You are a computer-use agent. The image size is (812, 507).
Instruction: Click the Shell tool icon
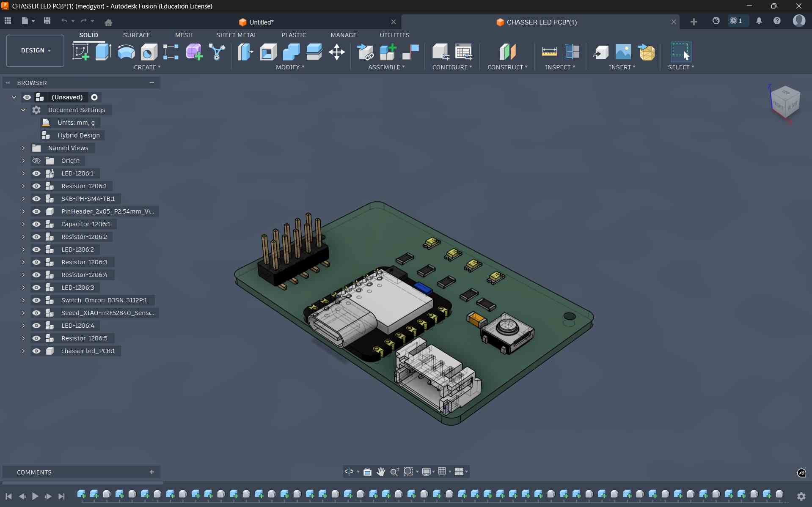click(268, 52)
